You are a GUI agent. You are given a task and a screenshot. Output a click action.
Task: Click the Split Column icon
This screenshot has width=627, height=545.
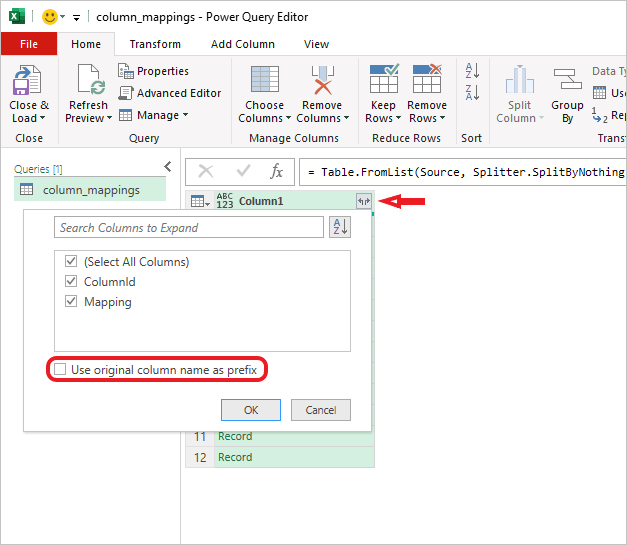pyautogui.click(x=519, y=79)
